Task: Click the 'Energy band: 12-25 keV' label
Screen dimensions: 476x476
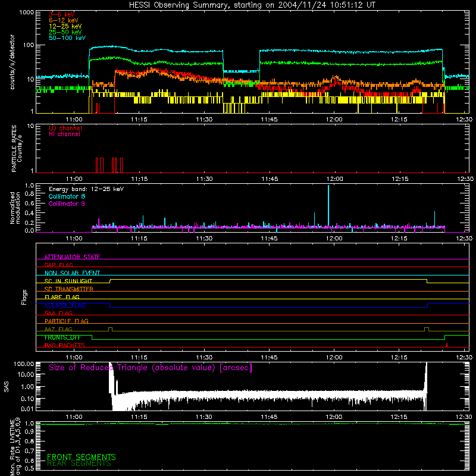Action: pyautogui.click(x=86, y=189)
